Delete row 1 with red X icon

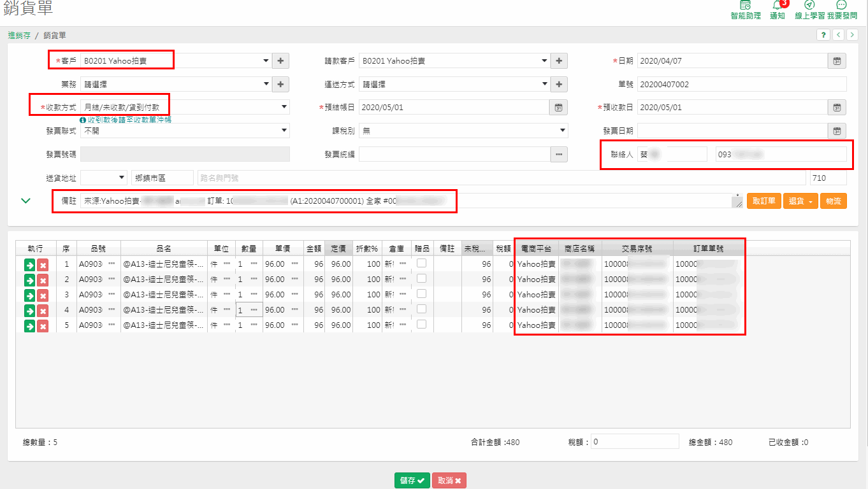point(43,265)
